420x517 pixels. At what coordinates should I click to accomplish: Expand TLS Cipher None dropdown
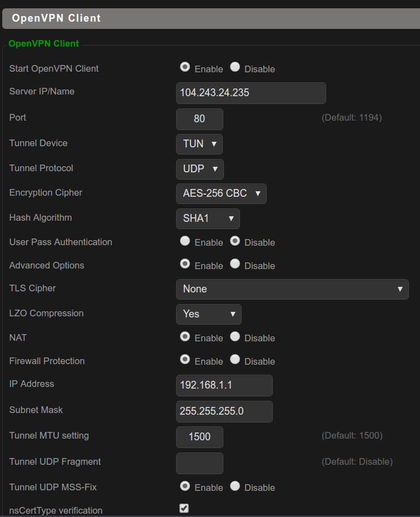click(293, 290)
